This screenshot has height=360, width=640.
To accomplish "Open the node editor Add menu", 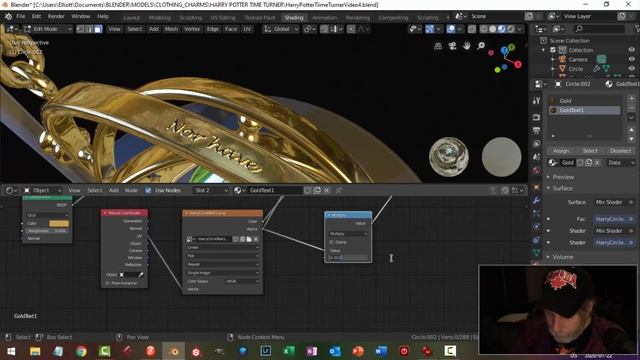I will tap(114, 190).
